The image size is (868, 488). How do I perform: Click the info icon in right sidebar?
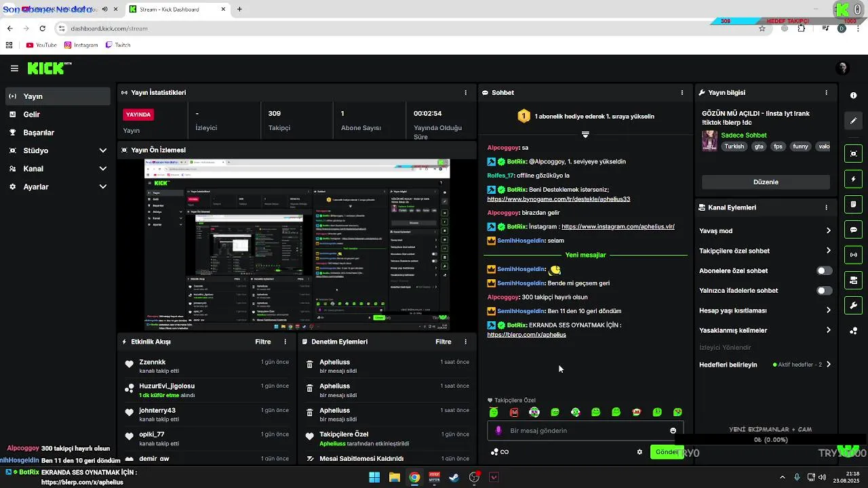tap(854, 96)
